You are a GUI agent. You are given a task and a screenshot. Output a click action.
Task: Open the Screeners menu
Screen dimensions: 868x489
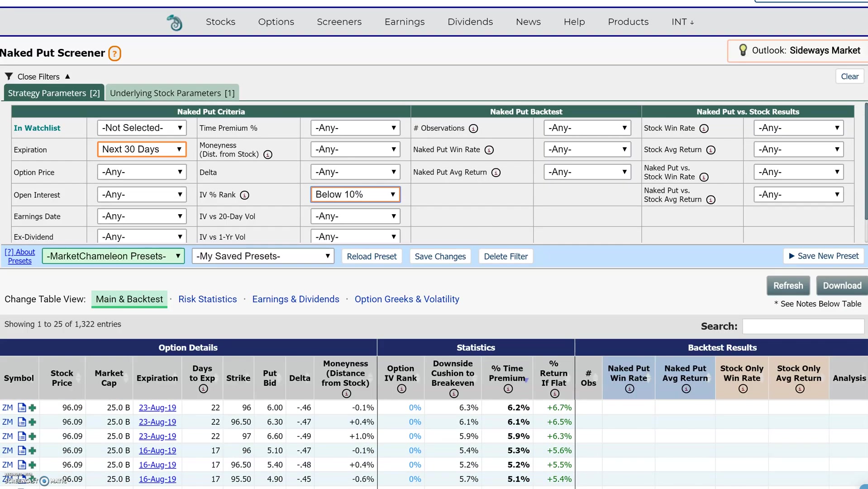coord(339,22)
